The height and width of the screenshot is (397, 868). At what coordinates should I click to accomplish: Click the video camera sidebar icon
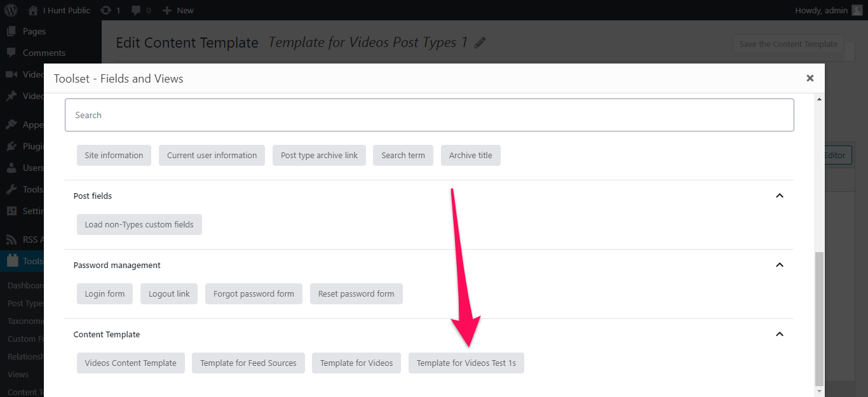(11, 74)
